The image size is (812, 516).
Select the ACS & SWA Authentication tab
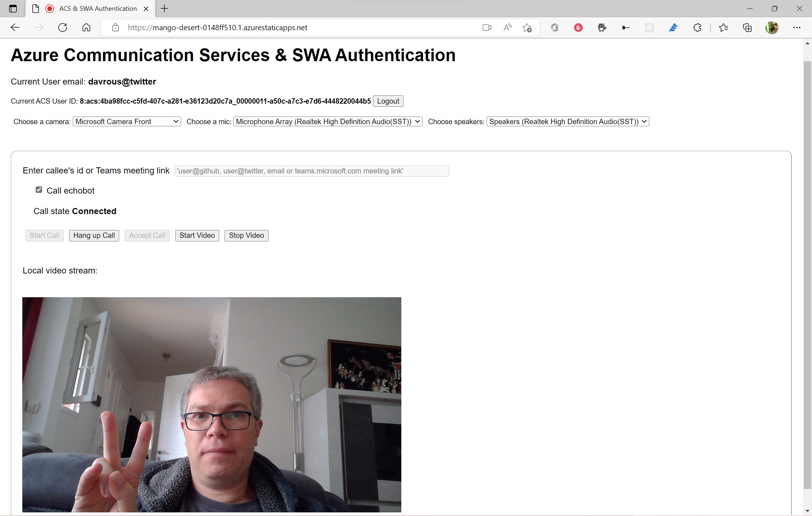point(91,9)
